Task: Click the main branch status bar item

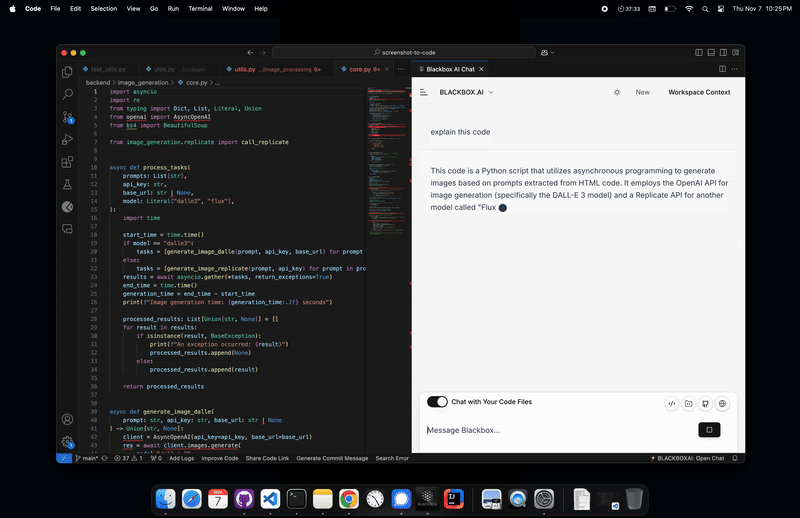Action: [x=87, y=458]
